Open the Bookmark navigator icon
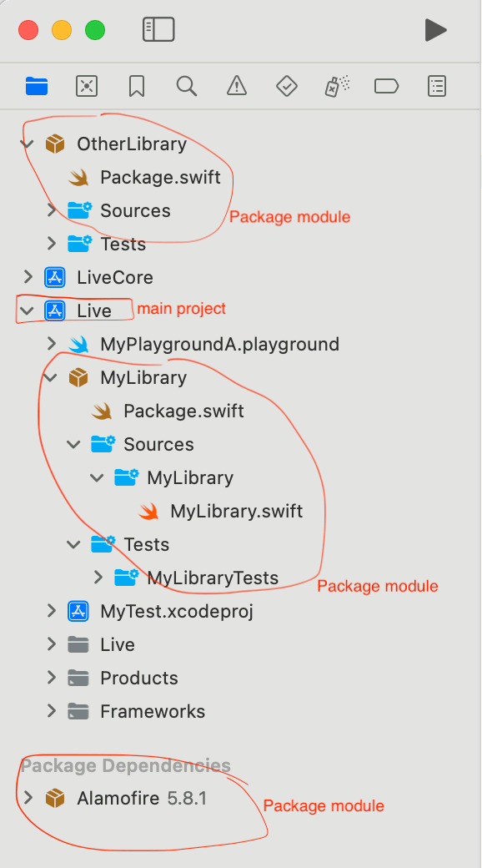 137,86
